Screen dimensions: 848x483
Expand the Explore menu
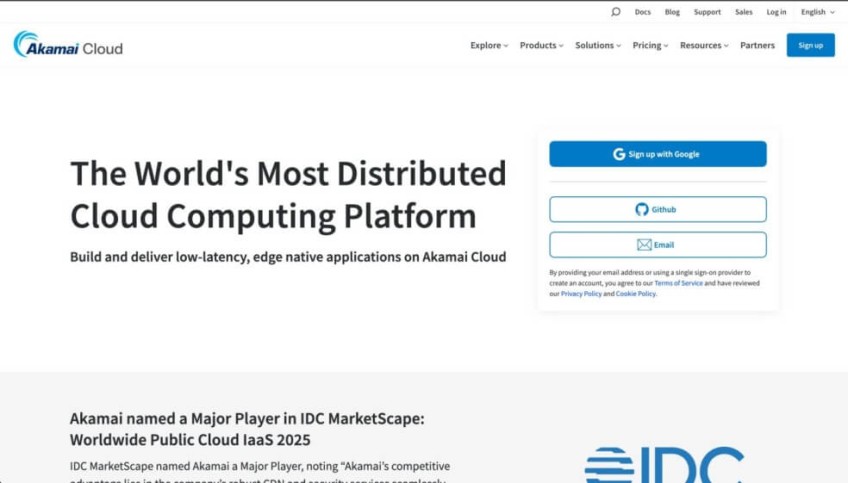[489, 45]
